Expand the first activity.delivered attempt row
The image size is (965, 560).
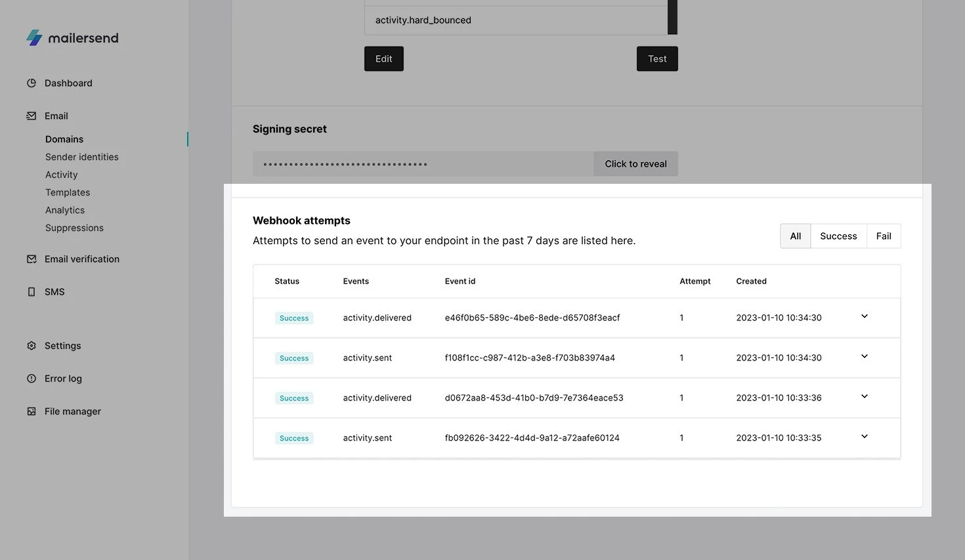tap(865, 317)
